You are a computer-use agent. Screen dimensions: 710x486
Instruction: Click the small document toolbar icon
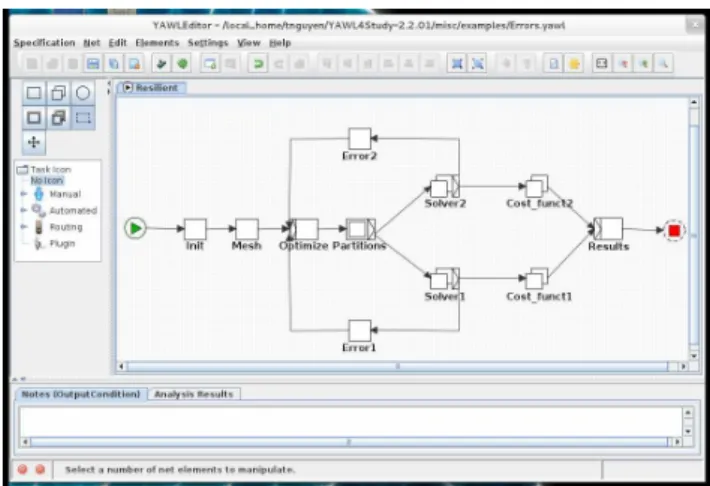(553, 63)
